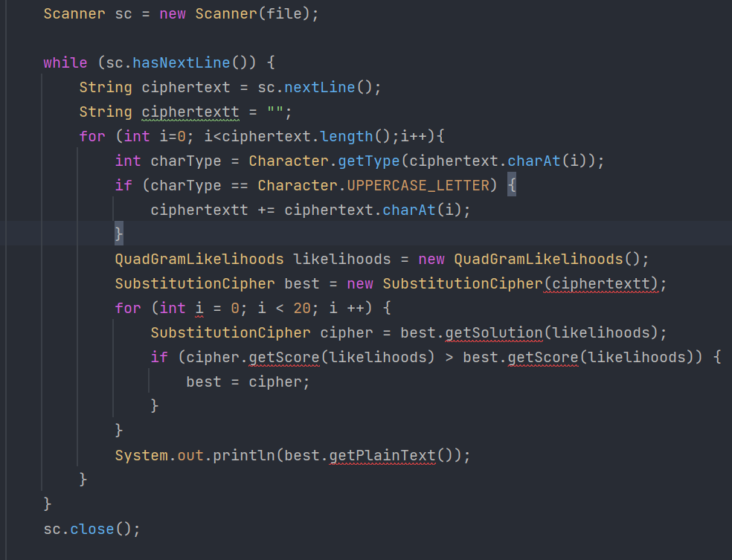Click the getType method name

[x=369, y=161]
